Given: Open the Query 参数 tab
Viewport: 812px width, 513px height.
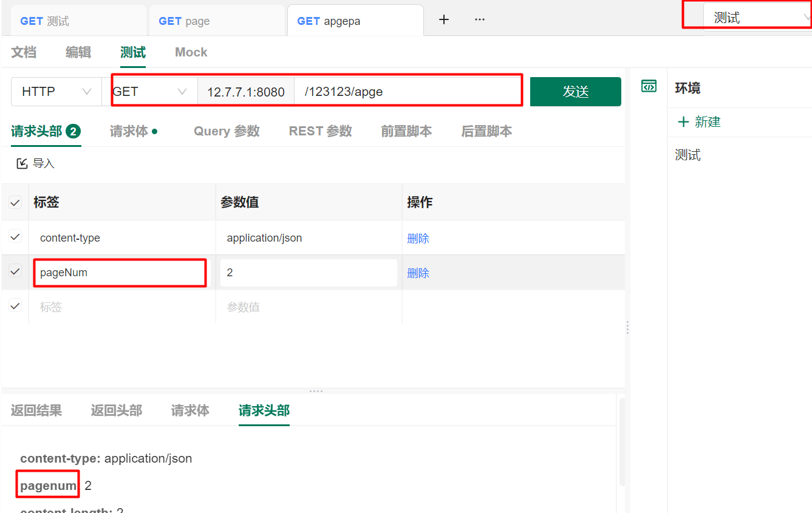Looking at the screenshot, I should point(227,131).
